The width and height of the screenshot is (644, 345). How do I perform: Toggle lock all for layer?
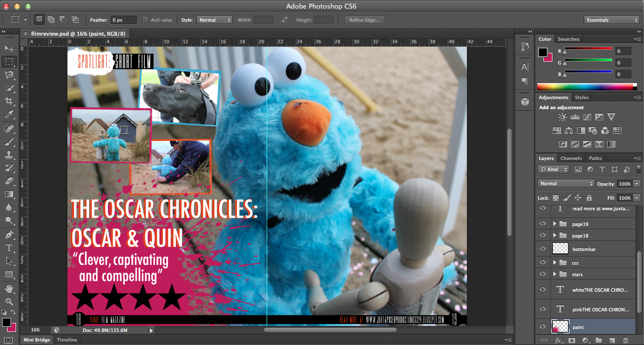589,198
